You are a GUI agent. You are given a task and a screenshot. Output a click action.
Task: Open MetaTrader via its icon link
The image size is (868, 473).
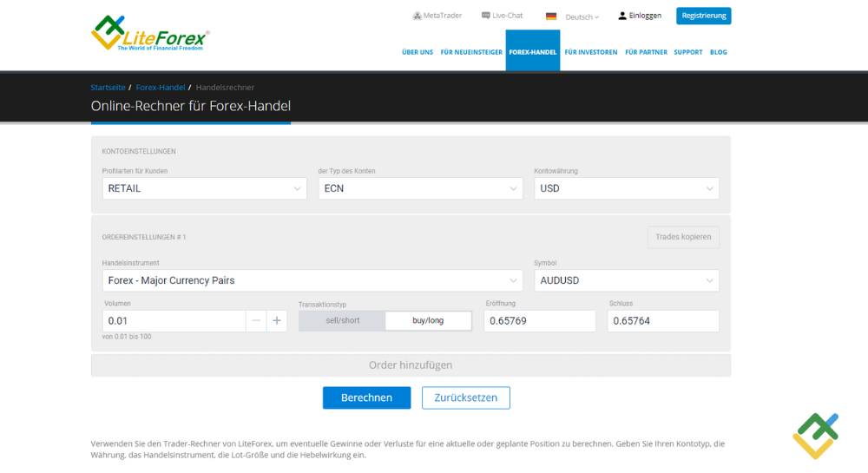pyautogui.click(x=418, y=16)
